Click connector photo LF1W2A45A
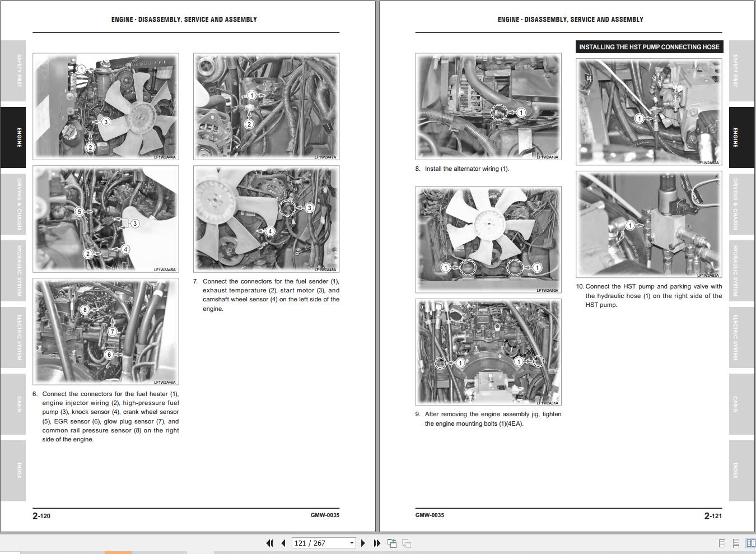Viewport: 756px width, 554px height. 106,219
